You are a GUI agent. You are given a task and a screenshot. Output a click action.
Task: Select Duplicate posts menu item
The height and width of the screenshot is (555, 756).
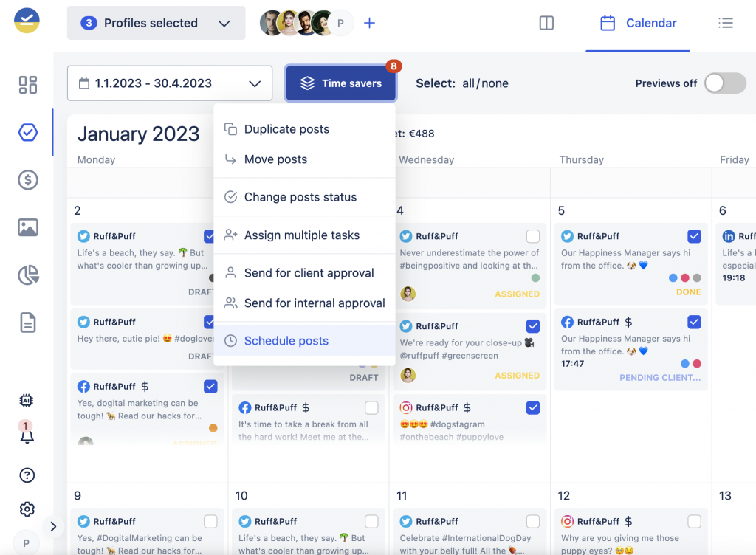click(286, 129)
